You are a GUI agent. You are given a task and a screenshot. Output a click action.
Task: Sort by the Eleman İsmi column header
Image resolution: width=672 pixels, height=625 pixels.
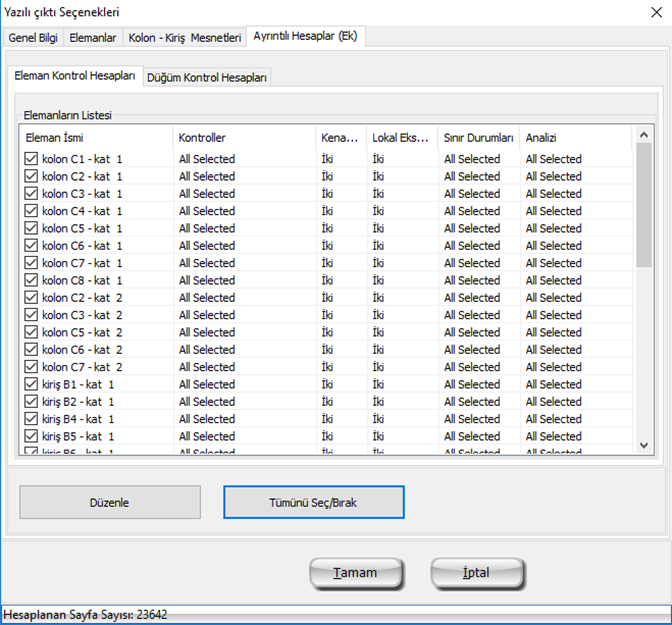(95, 137)
